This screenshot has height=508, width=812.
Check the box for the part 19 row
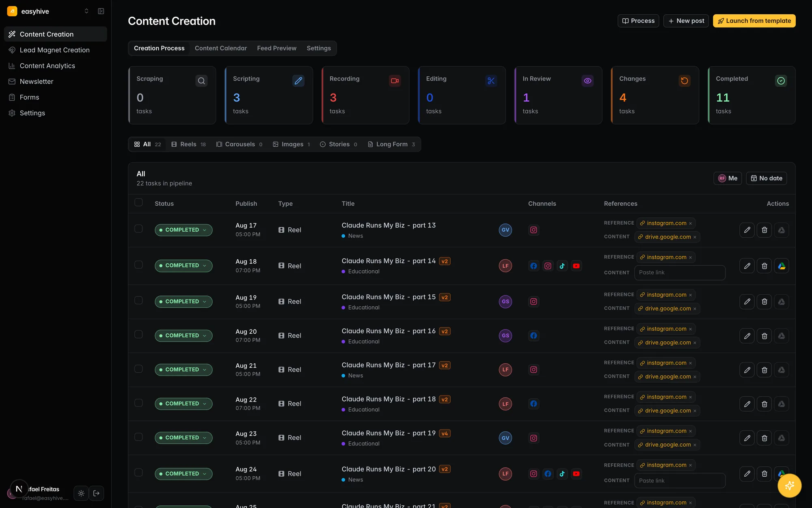138,437
